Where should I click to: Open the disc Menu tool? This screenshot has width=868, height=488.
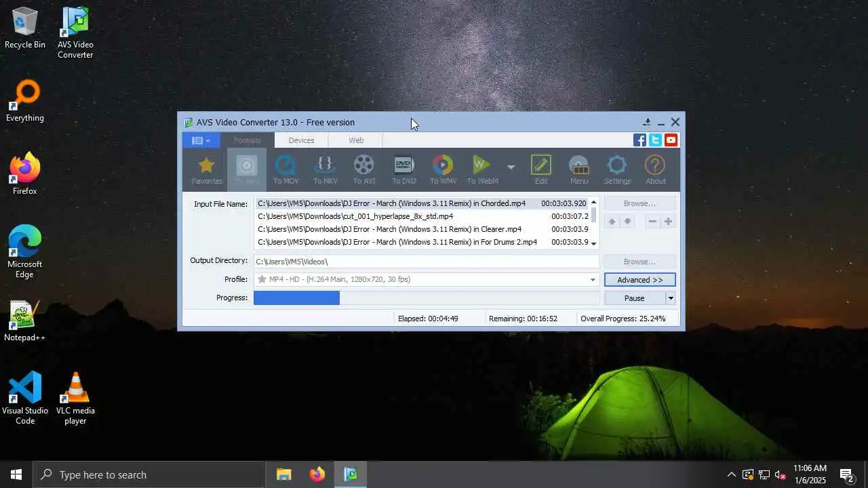(x=578, y=169)
